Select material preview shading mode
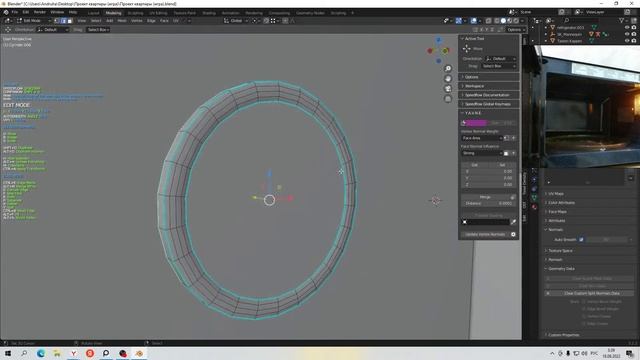 pos(510,21)
